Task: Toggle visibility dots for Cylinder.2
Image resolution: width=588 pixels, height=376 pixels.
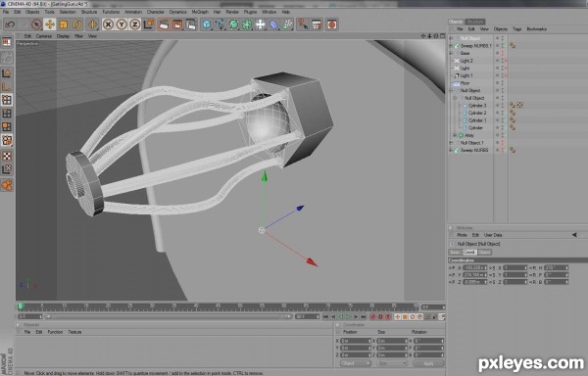Action: tap(503, 114)
